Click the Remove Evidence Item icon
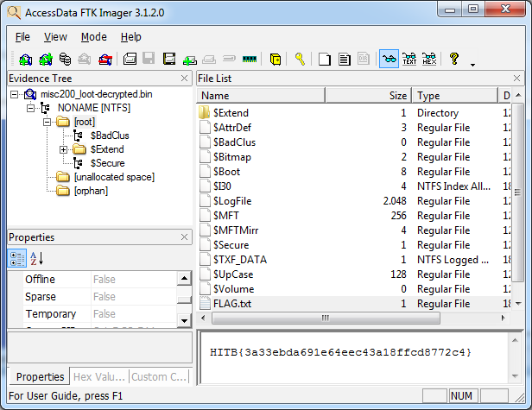Screen dimensions: 532x410 point(85,60)
